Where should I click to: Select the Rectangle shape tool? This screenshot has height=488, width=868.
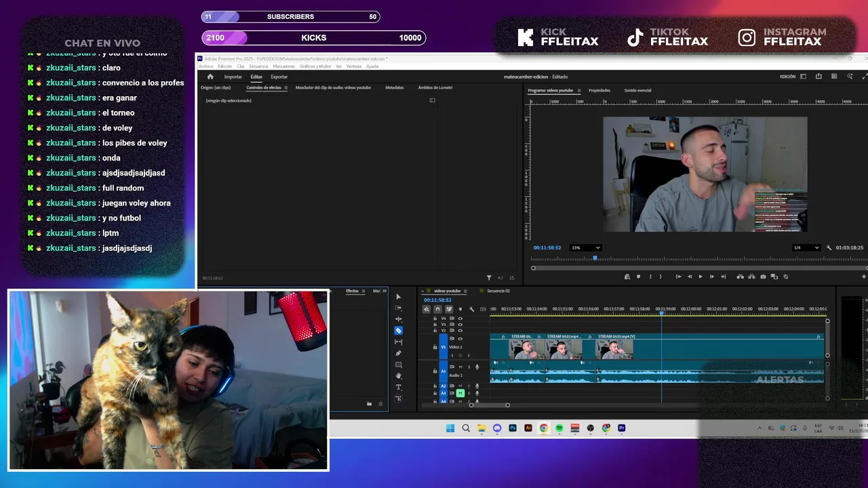point(399,365)
